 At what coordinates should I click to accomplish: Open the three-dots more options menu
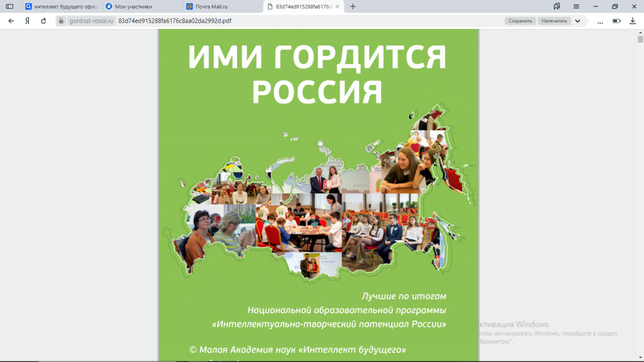(x=600, y=21)
